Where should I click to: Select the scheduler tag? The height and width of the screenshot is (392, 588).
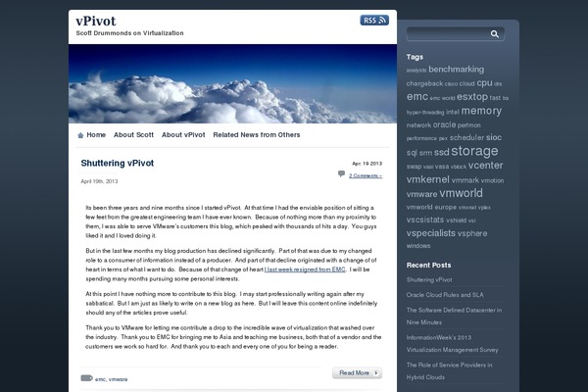click(x=466, y=137)
